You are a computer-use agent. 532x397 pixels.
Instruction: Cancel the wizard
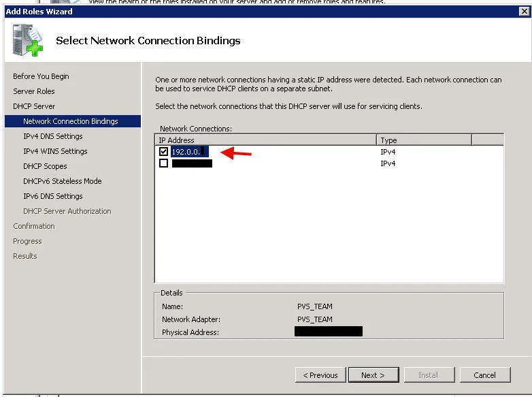pyautogui.click(x=485, y=375)
